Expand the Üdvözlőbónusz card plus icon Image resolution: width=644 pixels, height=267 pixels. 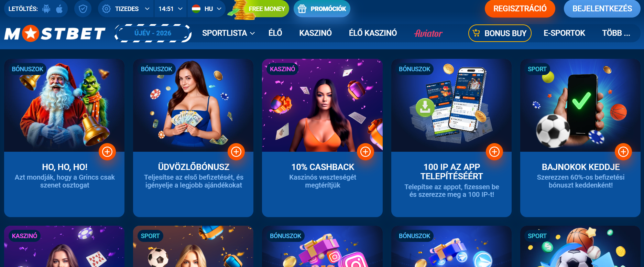point(236,152)
